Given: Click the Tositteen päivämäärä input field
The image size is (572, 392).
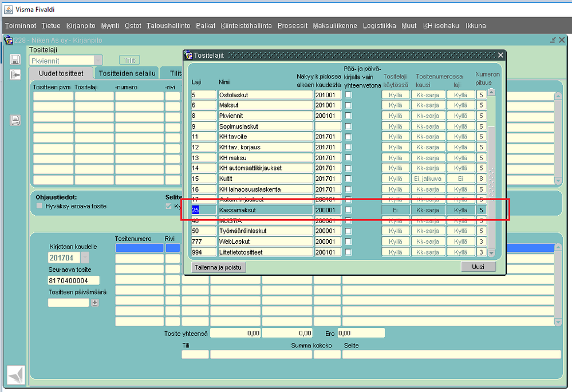Looking at the screenshot, I should point(69,303).
